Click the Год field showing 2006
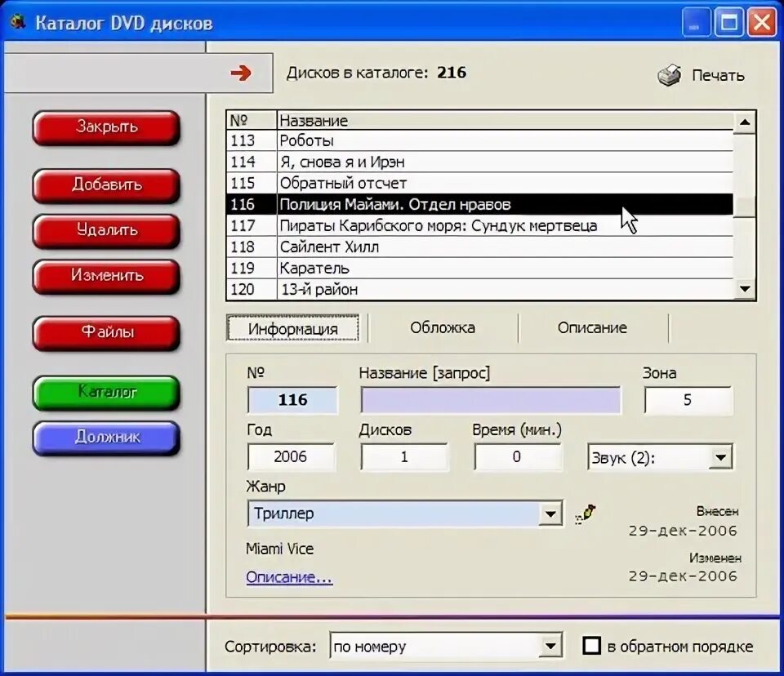 click(291, 457)
